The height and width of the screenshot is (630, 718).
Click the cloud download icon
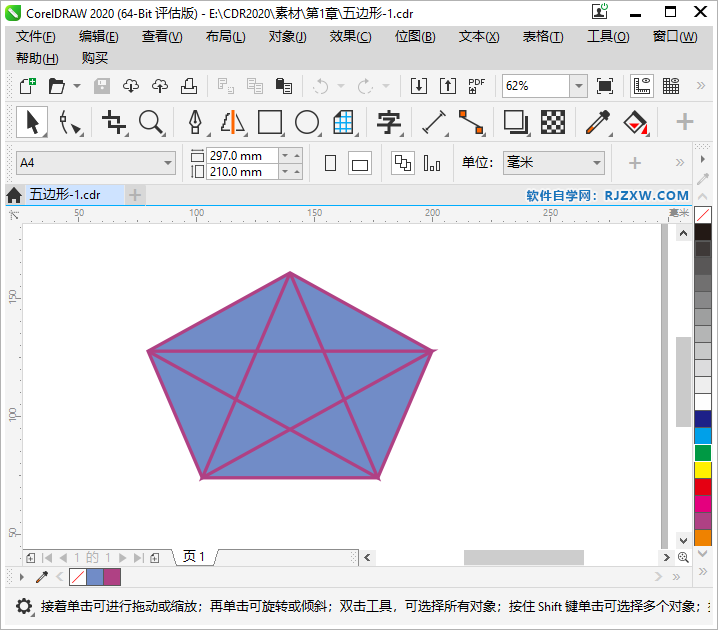pyautogui.click(x=131, y=86)
